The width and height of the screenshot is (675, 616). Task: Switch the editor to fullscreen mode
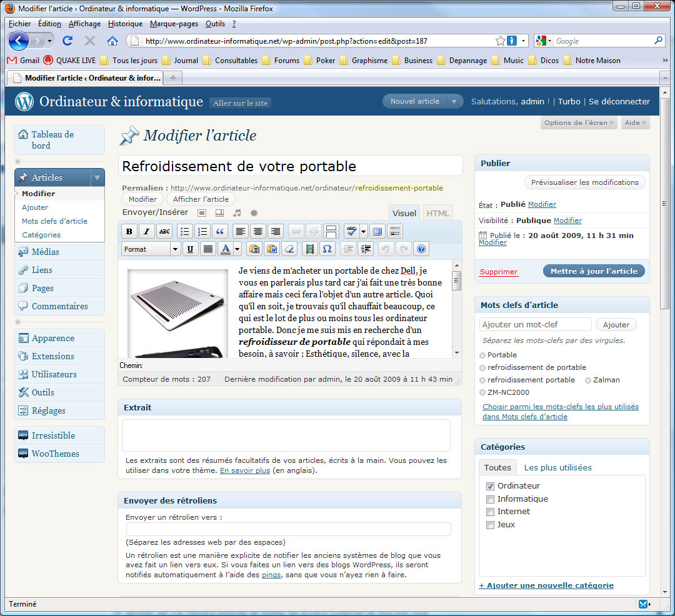pos(377,231)
